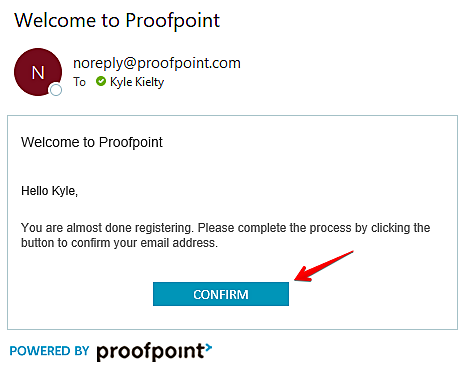
Task: Open the sender avatar with letter N
Action: (38, 72)
